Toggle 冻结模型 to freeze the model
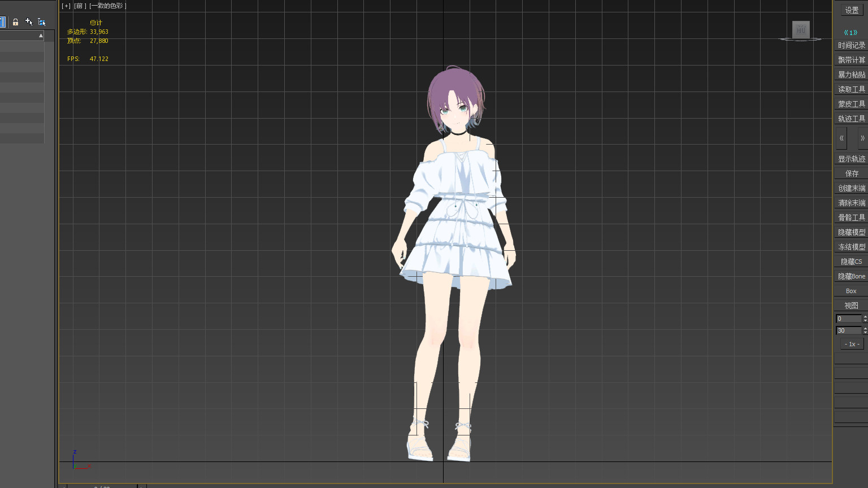Image resolution: width=868 pixels, height=488 pixels. click(x=851, y=247)
